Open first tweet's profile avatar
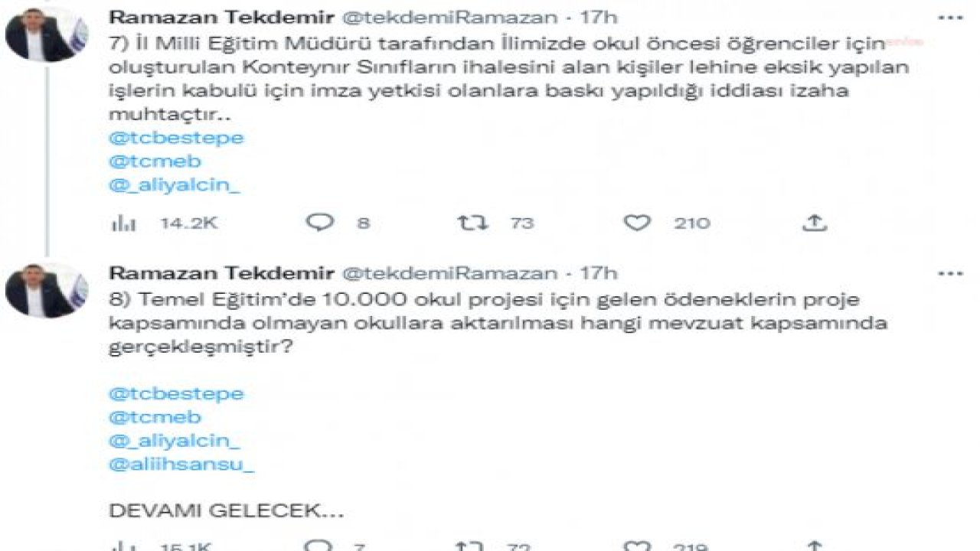The height and width of the screenshot is (551, 980). click(x=46, y=35)
